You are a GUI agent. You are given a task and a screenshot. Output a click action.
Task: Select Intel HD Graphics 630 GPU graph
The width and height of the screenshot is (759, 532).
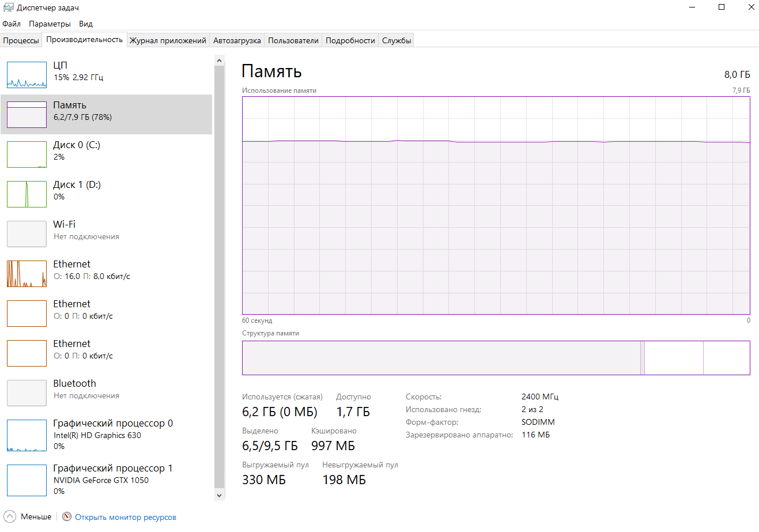(27, 435)
